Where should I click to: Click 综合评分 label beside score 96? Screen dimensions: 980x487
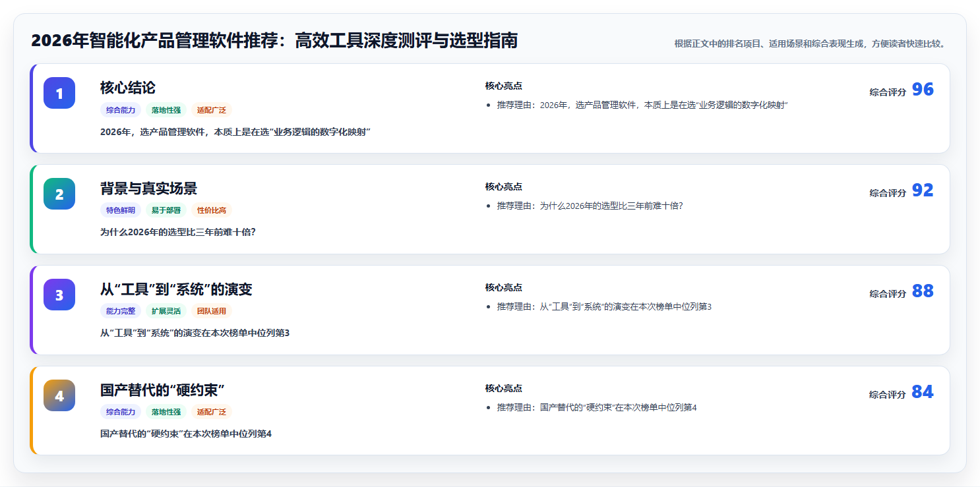(x=888, y=92)
